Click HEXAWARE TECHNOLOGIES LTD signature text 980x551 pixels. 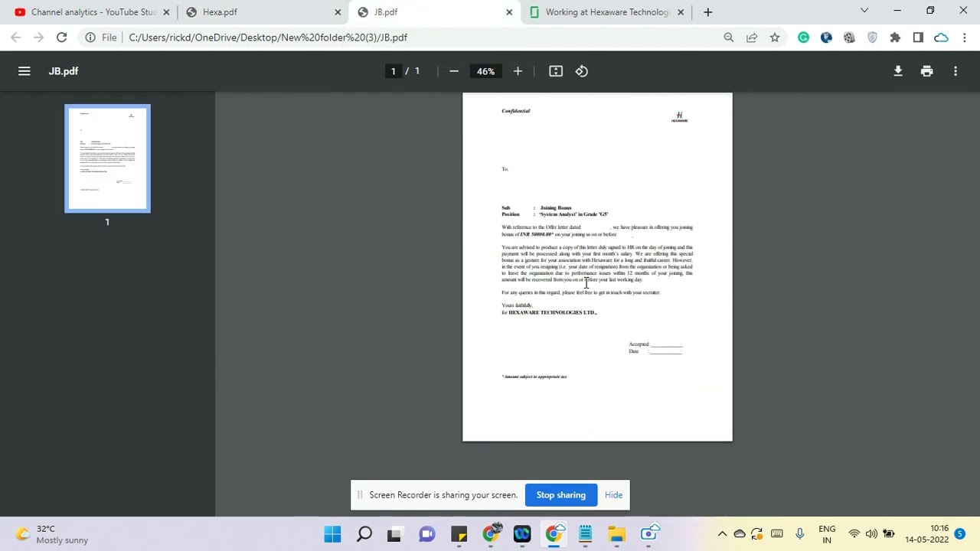point(553,312)
